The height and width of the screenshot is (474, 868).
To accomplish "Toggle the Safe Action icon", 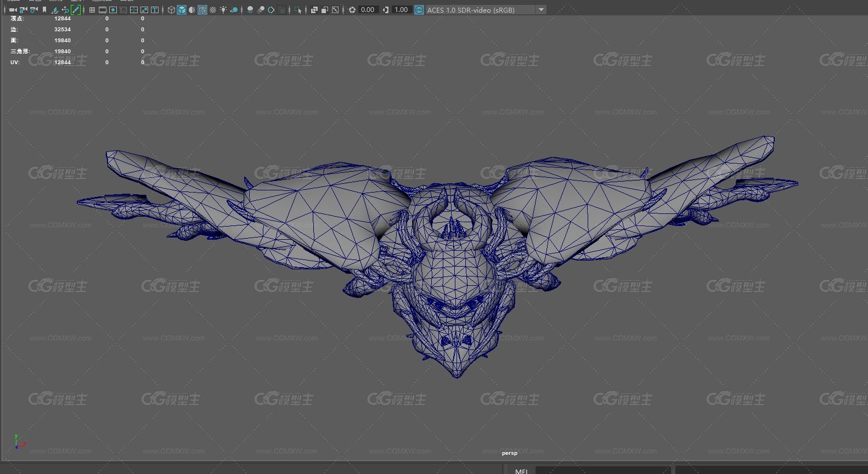I will click(x=144, y=10).
